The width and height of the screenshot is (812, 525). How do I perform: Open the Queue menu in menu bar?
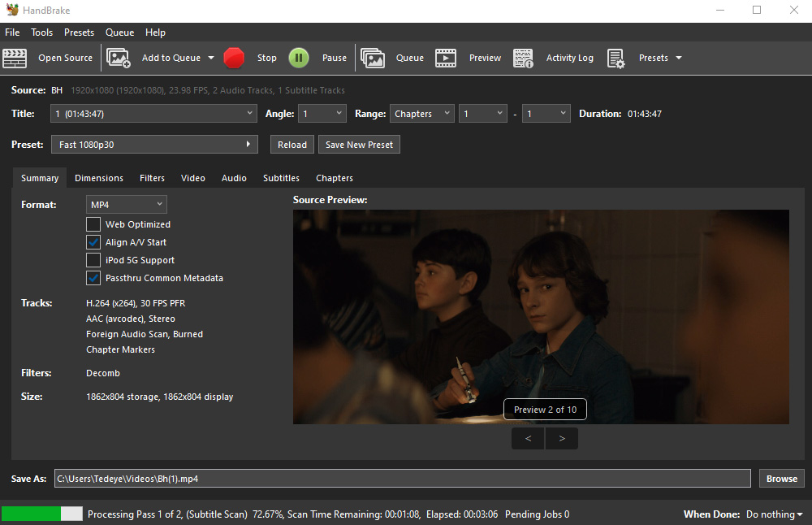[x=119, y=33]
